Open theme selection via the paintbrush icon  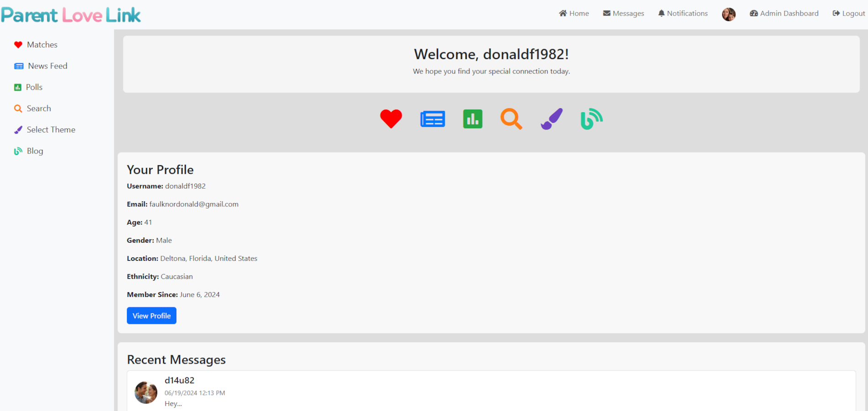tap(551, 119)
